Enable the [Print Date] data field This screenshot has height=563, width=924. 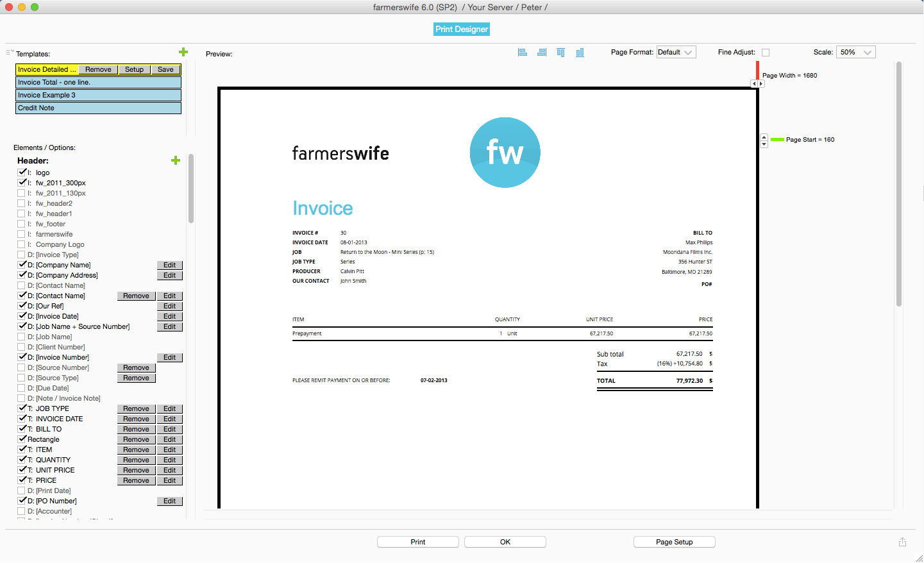pos(22,491)
